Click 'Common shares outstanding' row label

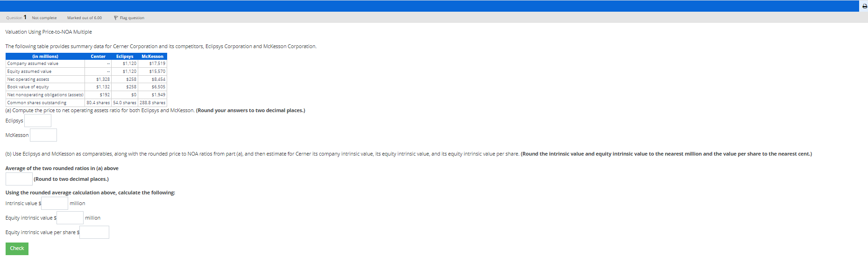(x=37, y=103)
